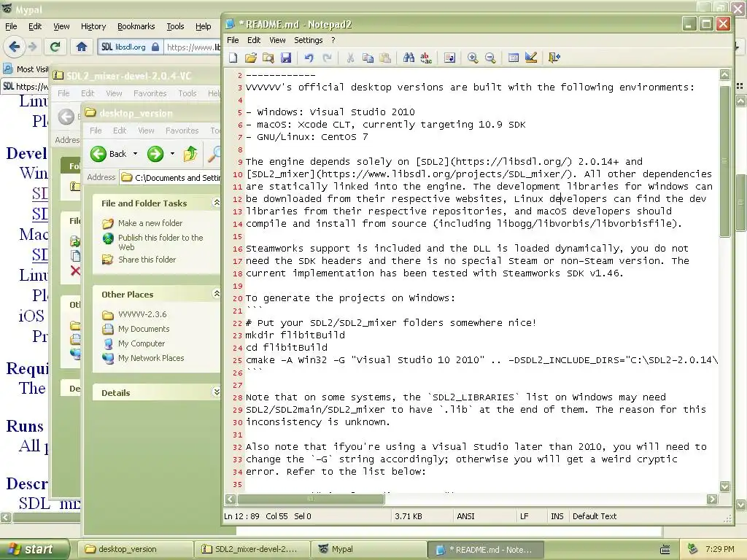
Task: Open Find with the binoculars icon
Action: pyautogui.click(x=409, y=58)
